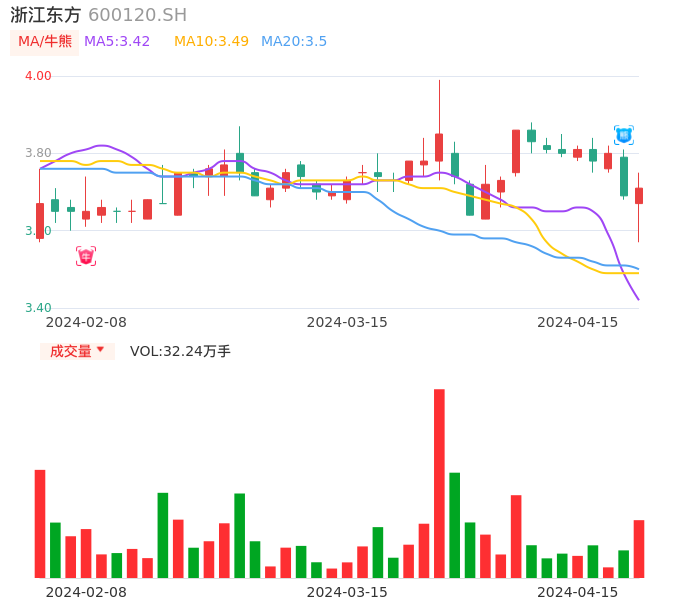Viewport: 686px width, 606px height.
Task: Click the stock name 浙江东方
Action: [x=46, y=15]
